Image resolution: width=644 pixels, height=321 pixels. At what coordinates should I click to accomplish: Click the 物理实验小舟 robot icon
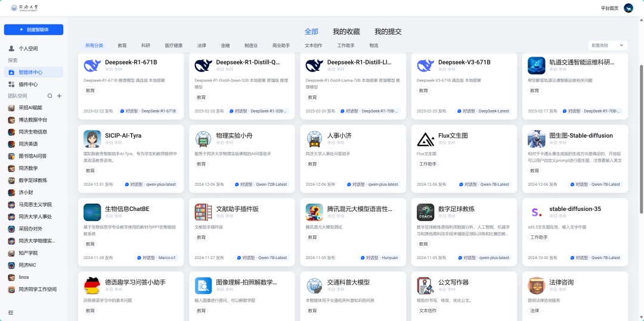coord(203,139)
